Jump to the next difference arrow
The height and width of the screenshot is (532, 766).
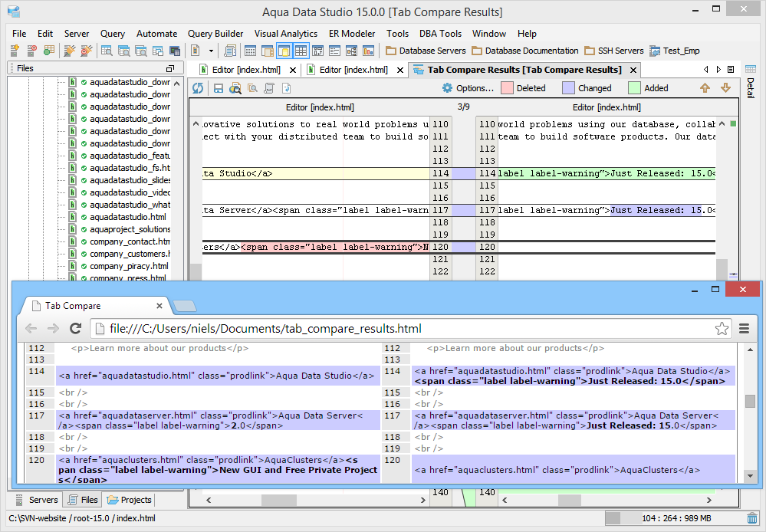[725, 88]
